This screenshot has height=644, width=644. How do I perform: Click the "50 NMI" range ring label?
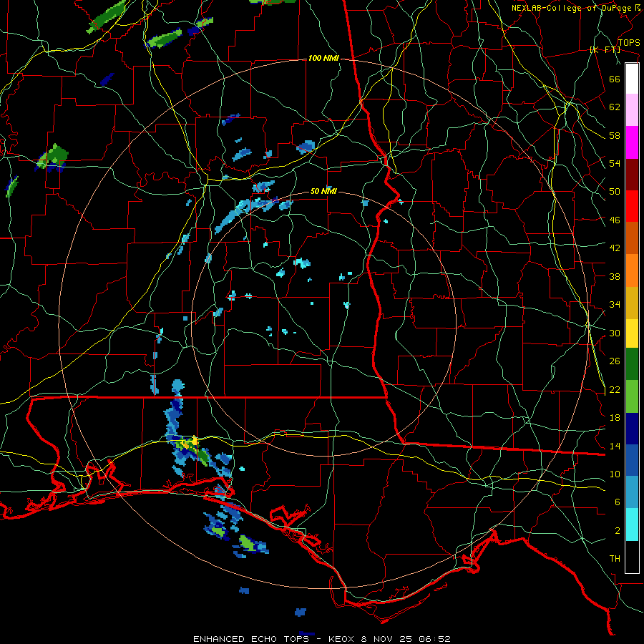[323, 191]
